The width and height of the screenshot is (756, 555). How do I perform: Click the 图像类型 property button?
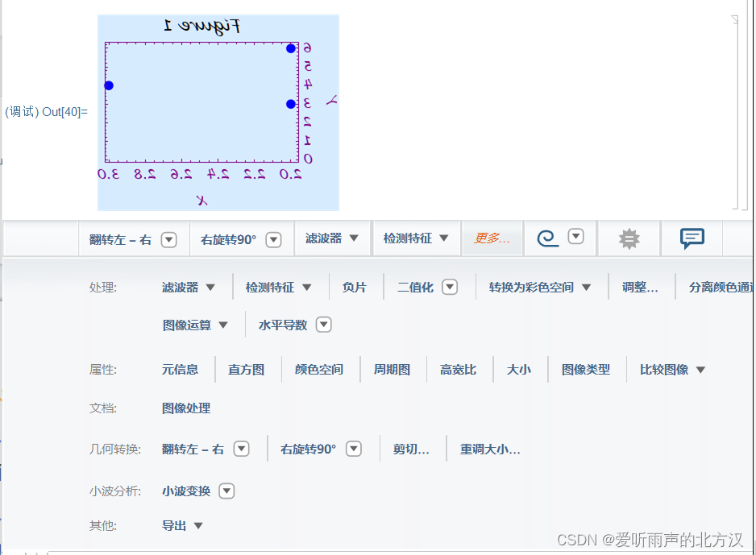586,370
